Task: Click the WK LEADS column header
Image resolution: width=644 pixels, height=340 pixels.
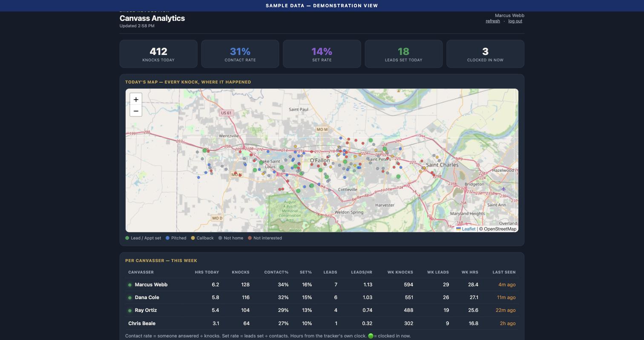Action: pyautogui.click(x=438, y=272)
